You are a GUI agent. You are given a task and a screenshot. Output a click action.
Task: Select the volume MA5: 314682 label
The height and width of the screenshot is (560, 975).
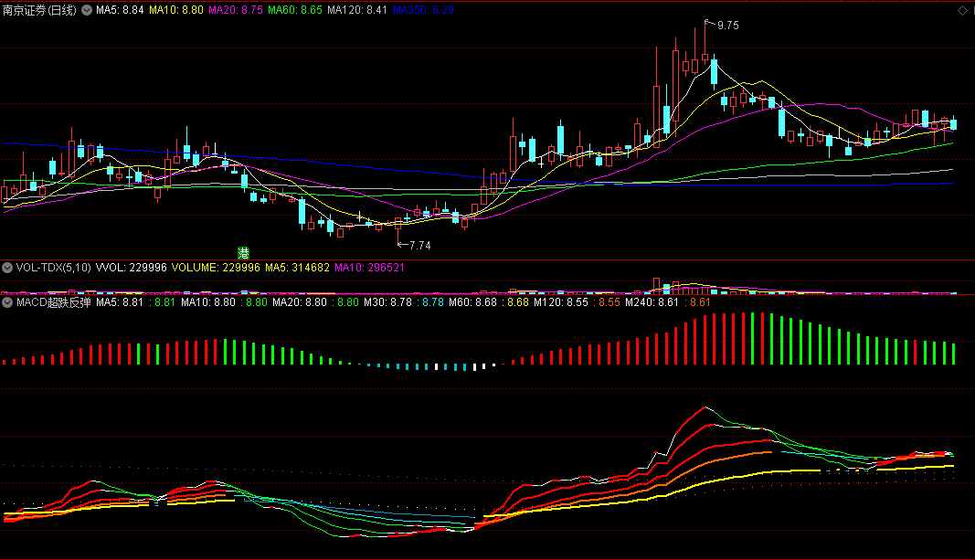click(x=297, y=268)
